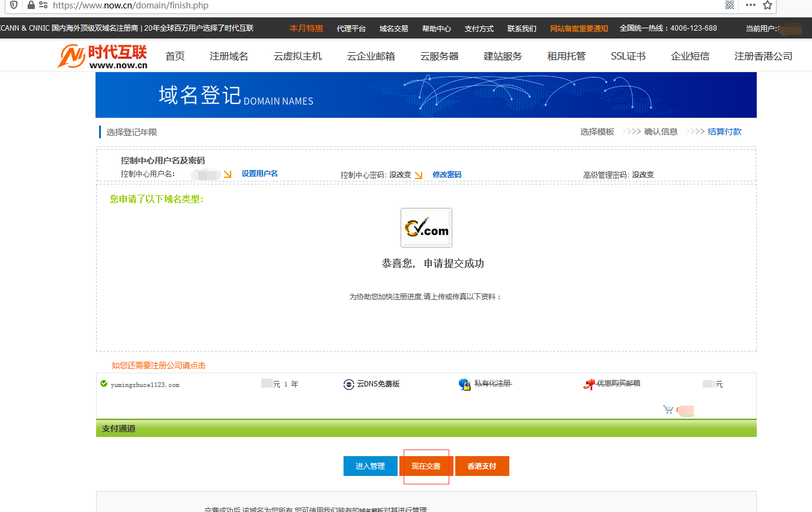The width and height of the screenshot is (812, 512).
Task: Click the shopping cart icon
Action: [668, 410]
